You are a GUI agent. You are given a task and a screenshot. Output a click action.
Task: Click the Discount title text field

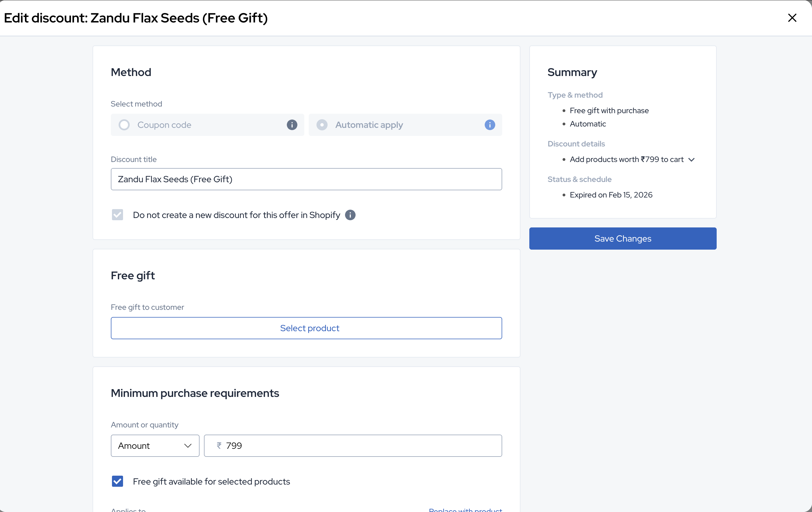point(306,179)
